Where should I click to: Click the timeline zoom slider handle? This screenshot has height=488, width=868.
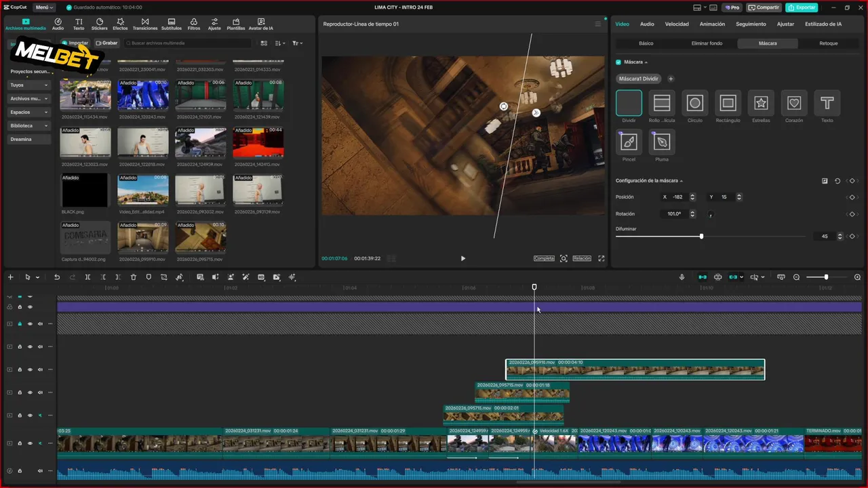[x=826, y=277]
